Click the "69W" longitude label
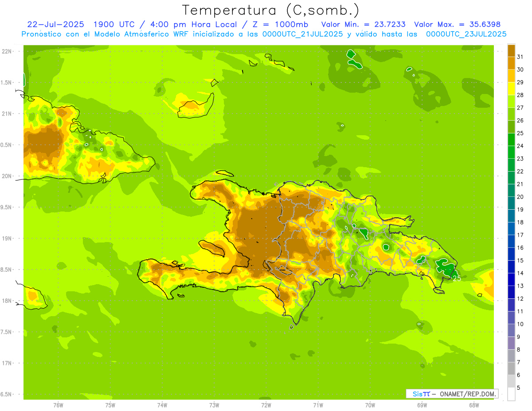532x411 pixels. tap(422, 405)
